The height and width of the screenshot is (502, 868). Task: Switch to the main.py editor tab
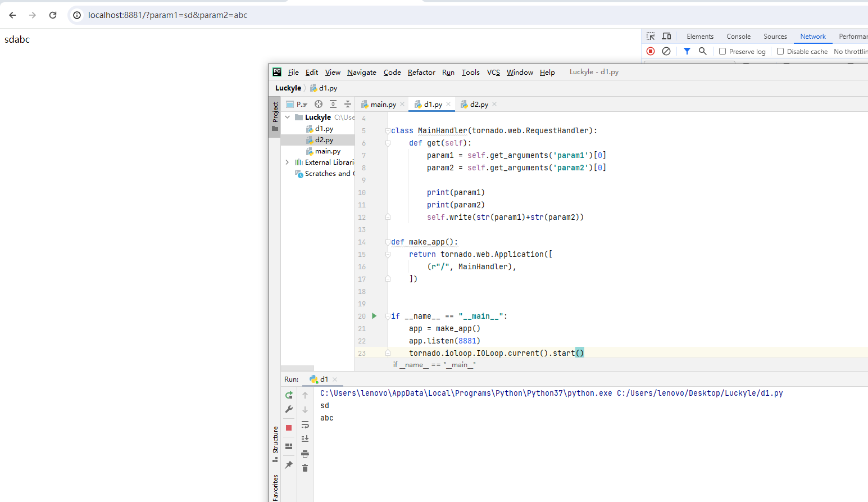tap(383, 105)
